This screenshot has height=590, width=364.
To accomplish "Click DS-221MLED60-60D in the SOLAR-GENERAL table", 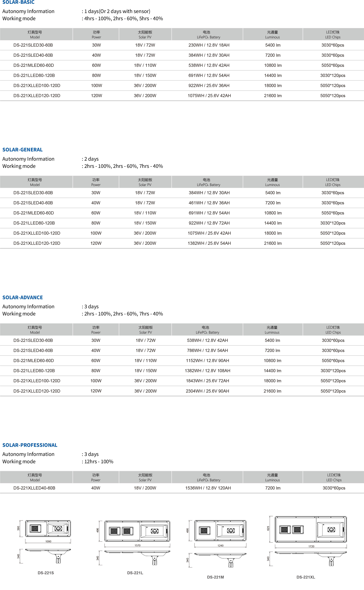I will [x=34, y=213].
